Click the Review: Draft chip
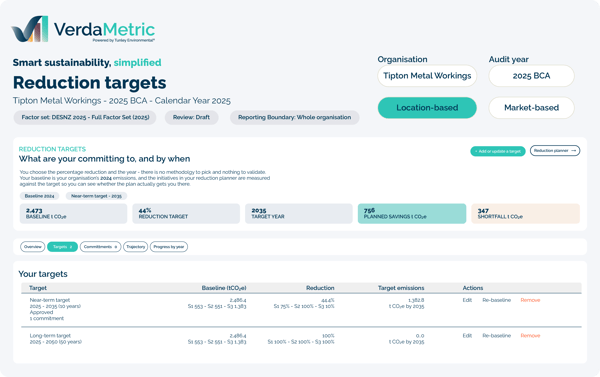The image size is (600, 377). click(x=191, y=117)
